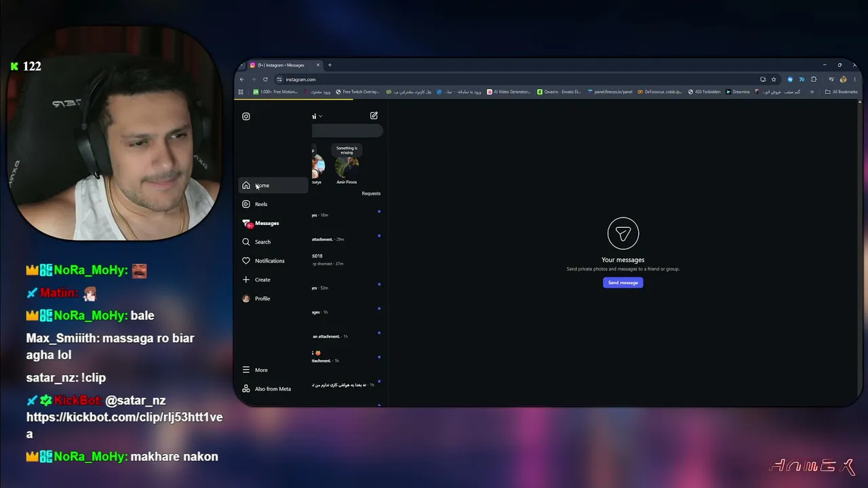This screenshot has height=488, width=868.
Task: Click the search field in messages list
Action: click(347, 131)
